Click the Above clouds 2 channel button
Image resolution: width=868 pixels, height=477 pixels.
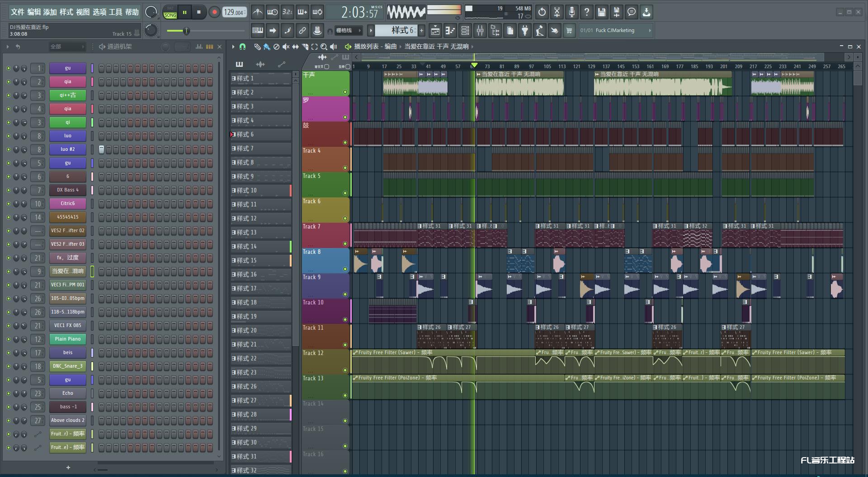point(68,421)
